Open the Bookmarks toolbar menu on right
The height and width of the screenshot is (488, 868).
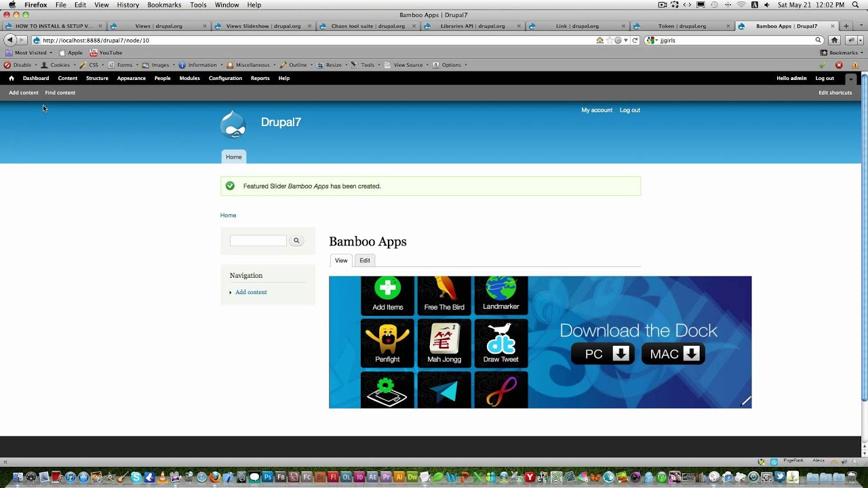[x=842, y=53]
